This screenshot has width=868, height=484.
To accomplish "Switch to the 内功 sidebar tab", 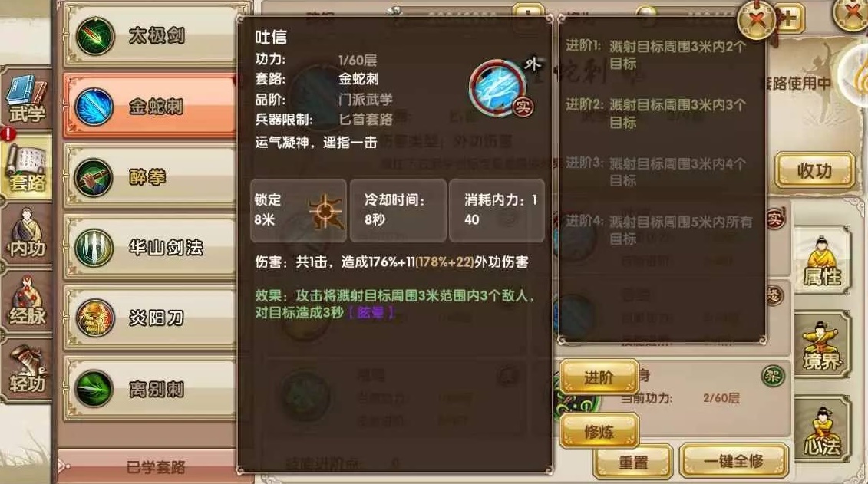I will pyautogui.click(x=26, y=234).
